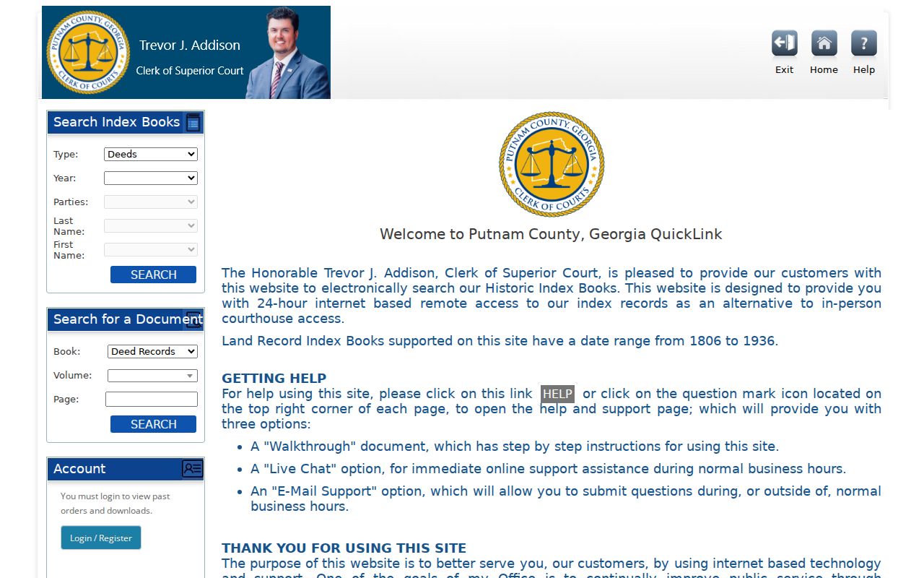The image size is (924, 578).
Task: Click the Putnam County seal in the header banner
Action: click(x=87, y=52)
